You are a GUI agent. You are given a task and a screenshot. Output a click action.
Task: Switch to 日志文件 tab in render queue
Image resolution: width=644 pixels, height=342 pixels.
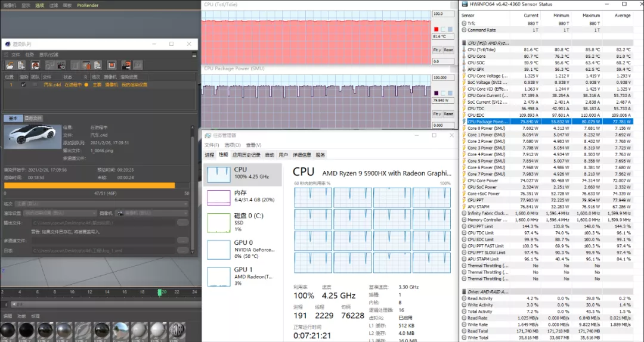[33, 118]
